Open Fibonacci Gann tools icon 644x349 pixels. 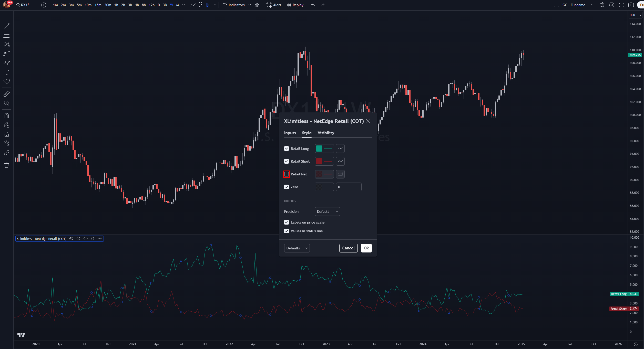point(7,35)
